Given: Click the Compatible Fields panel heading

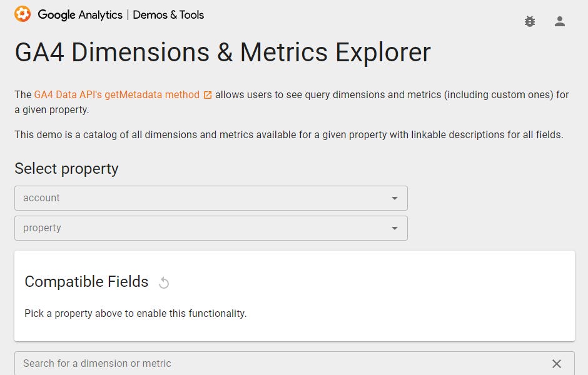Looking at the screenshot, I should click(86, 282).
